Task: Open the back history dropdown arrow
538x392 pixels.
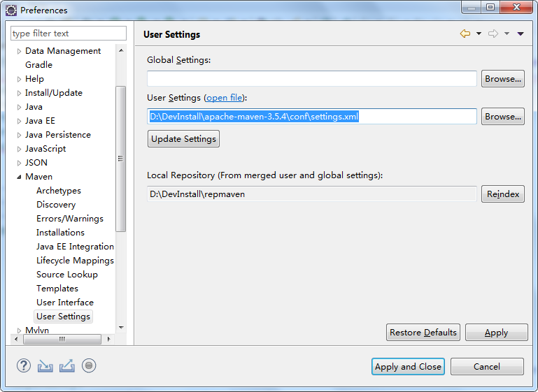Action: (x=479, y=34)
